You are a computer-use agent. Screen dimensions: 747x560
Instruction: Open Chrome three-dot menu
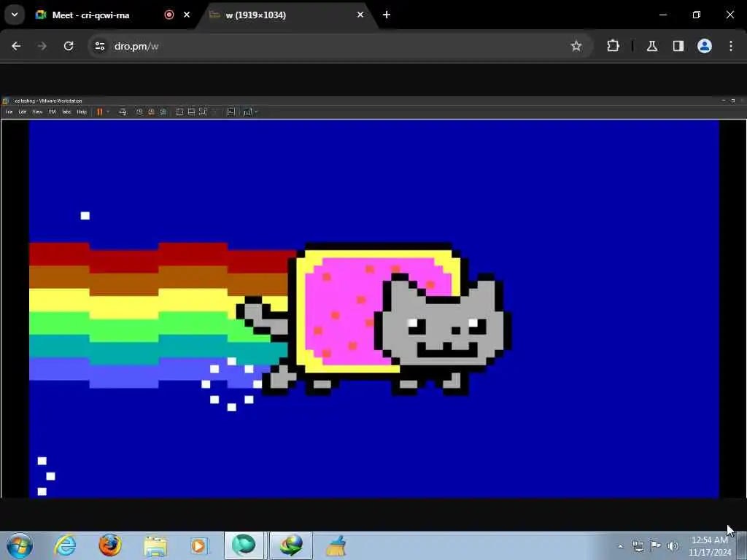click(x=731, y=46)
